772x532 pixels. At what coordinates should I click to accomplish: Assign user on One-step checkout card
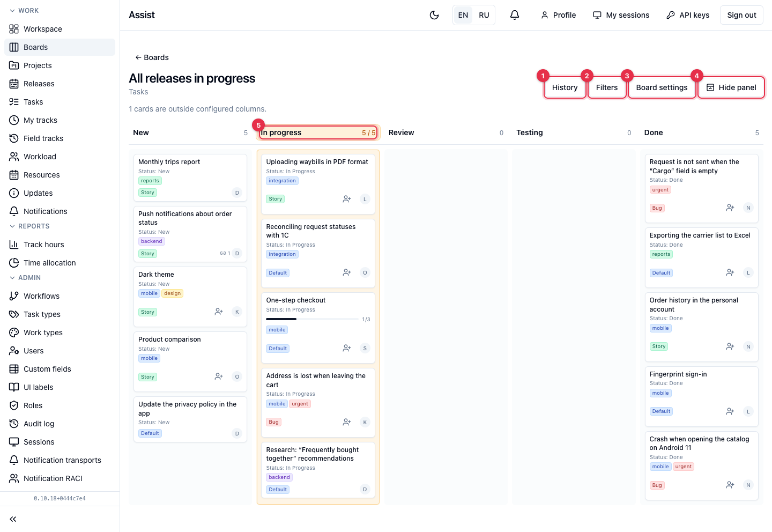coord(347,348)
